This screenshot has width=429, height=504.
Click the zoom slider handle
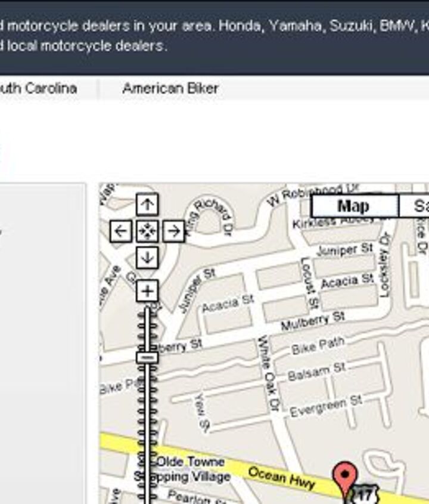[x=147, y=357]
